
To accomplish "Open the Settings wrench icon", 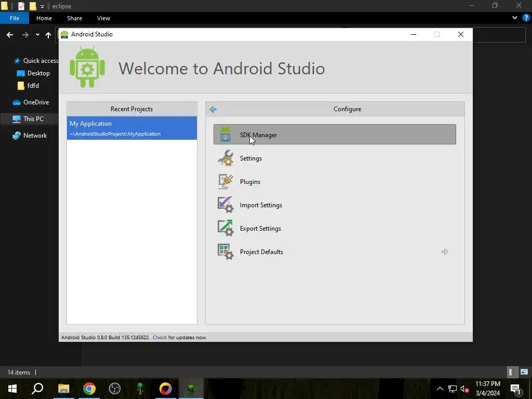I will click(225, 158).
